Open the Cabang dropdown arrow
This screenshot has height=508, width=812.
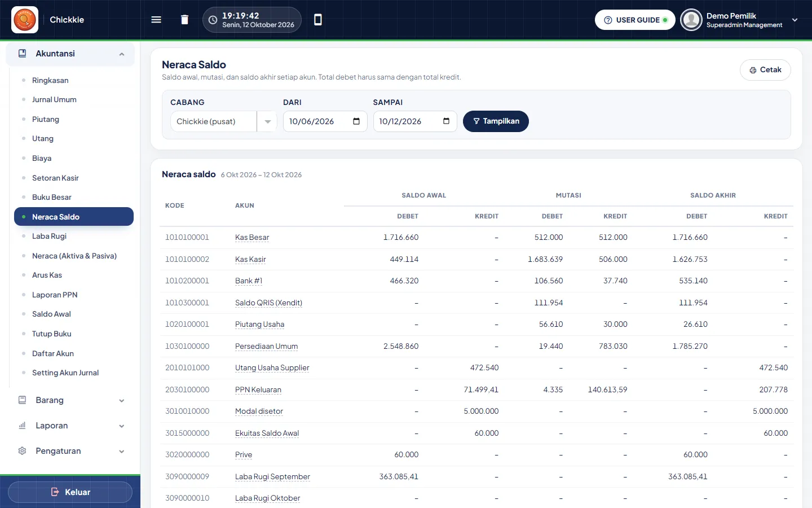click(x=267, y=121)
